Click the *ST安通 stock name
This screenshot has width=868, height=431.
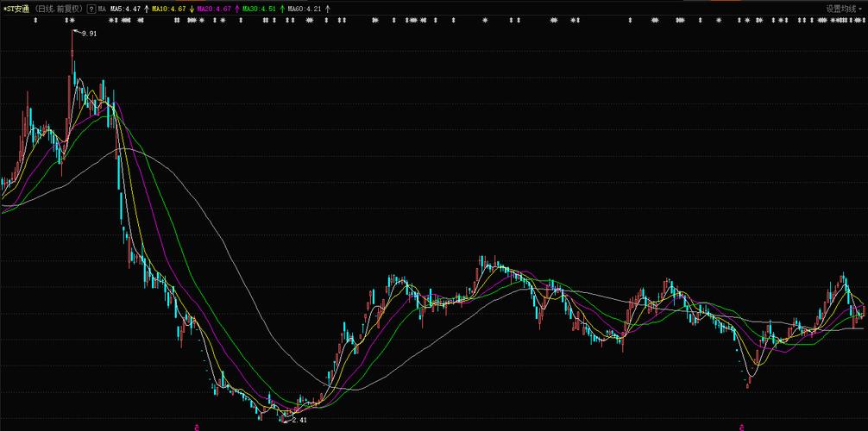click(x=16, y=9)
